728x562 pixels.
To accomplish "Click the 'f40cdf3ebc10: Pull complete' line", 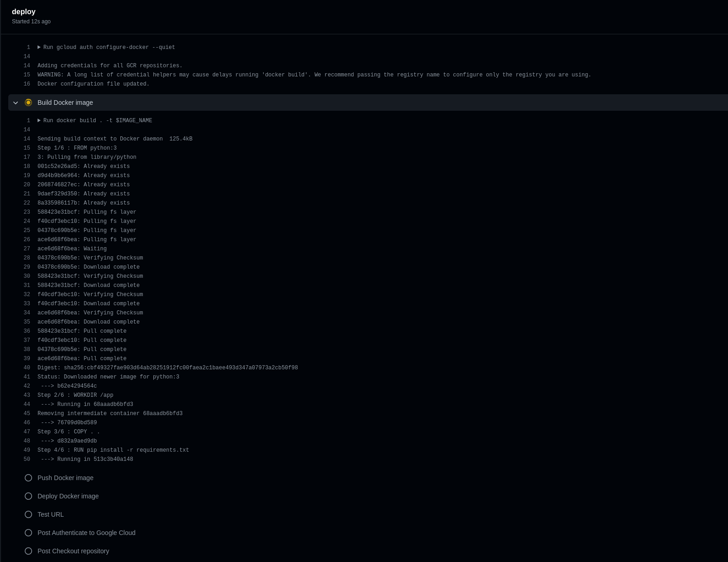I will point(82,340).
